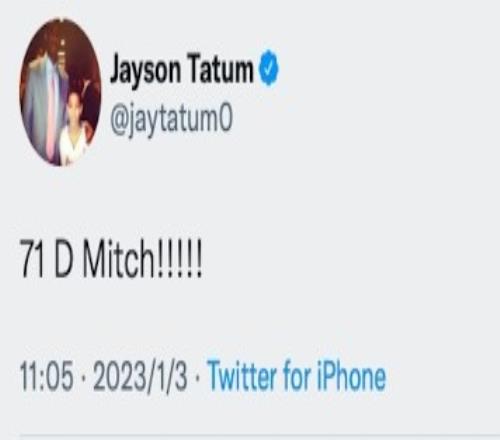The height and width of the screenshot is (440, 500).
Task: Click the dot separator before "Twitter for iPhone"
Action: tap(197, 377)
